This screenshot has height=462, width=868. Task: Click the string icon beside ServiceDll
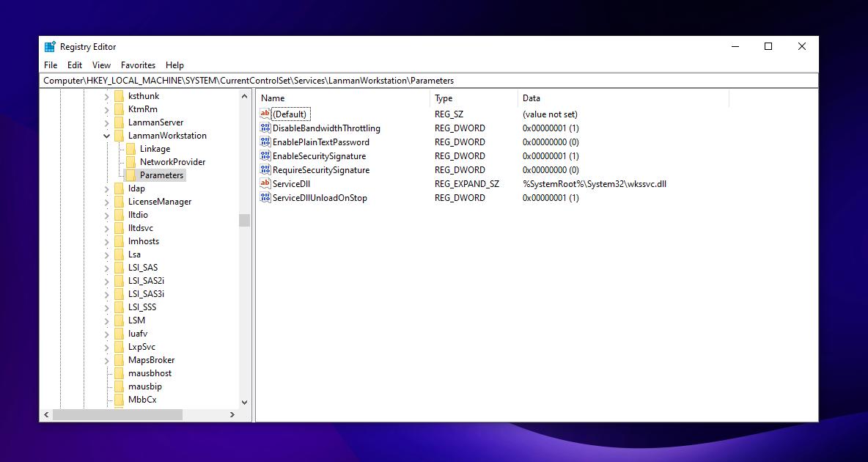[x=265, y=184]
